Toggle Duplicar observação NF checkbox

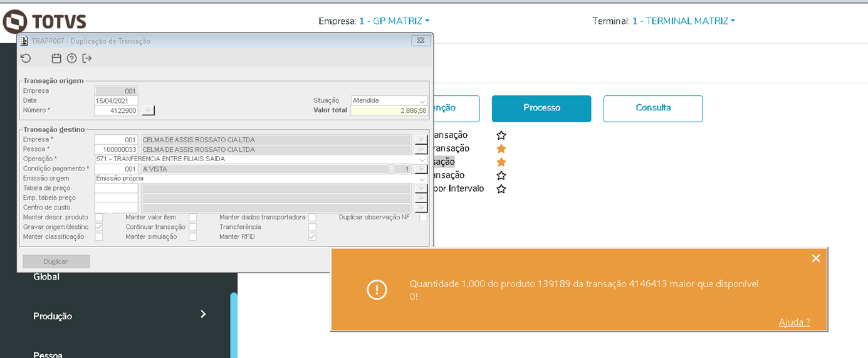424,217
